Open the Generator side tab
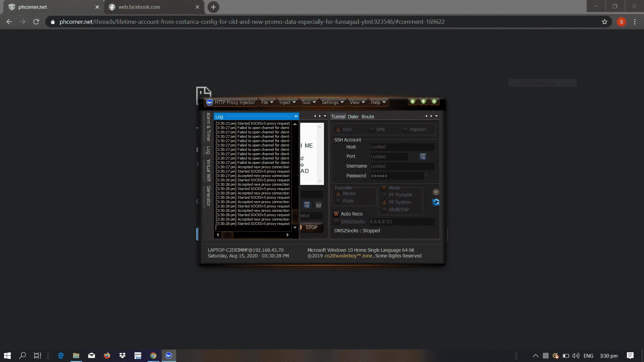Viewport: 644px width, 362px height. pos(208,196)
